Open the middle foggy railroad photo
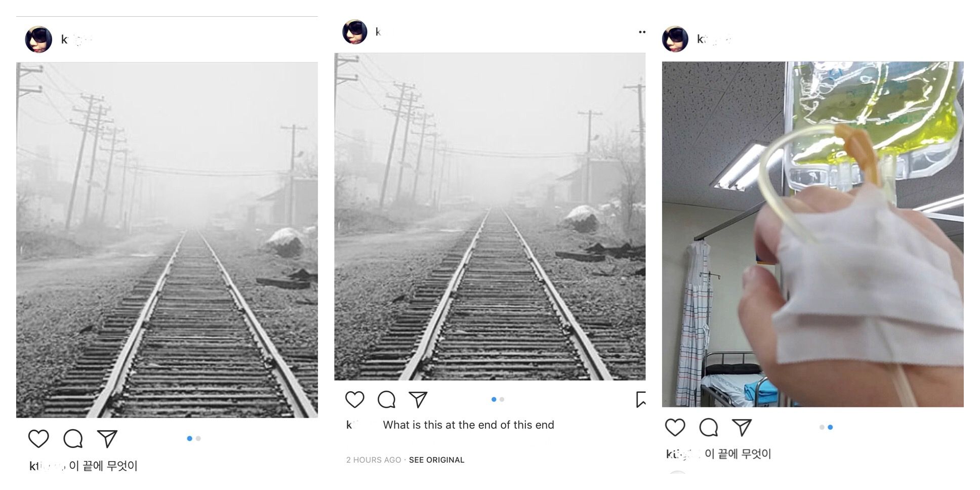The height and width of the screenshot is (490, 980). [489, 217]
